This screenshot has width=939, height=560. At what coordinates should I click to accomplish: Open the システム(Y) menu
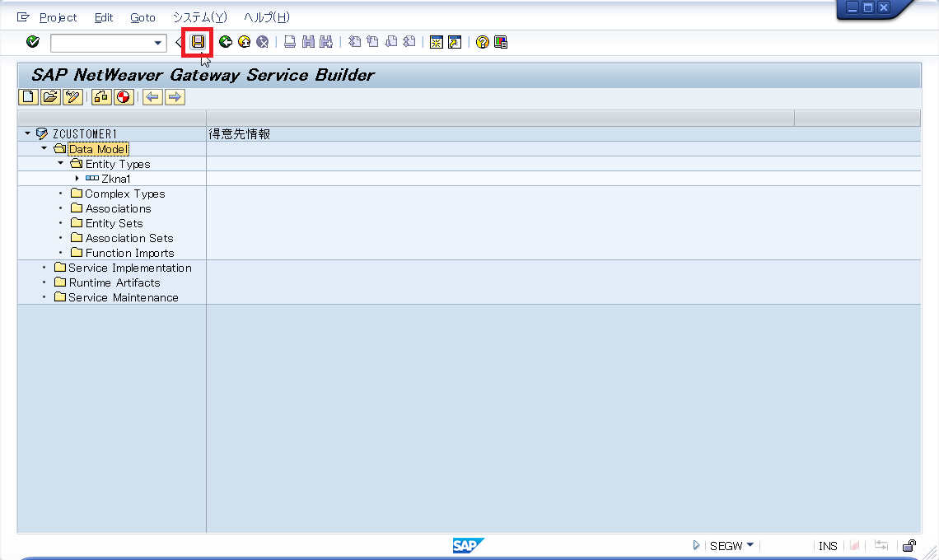[200, 17]
